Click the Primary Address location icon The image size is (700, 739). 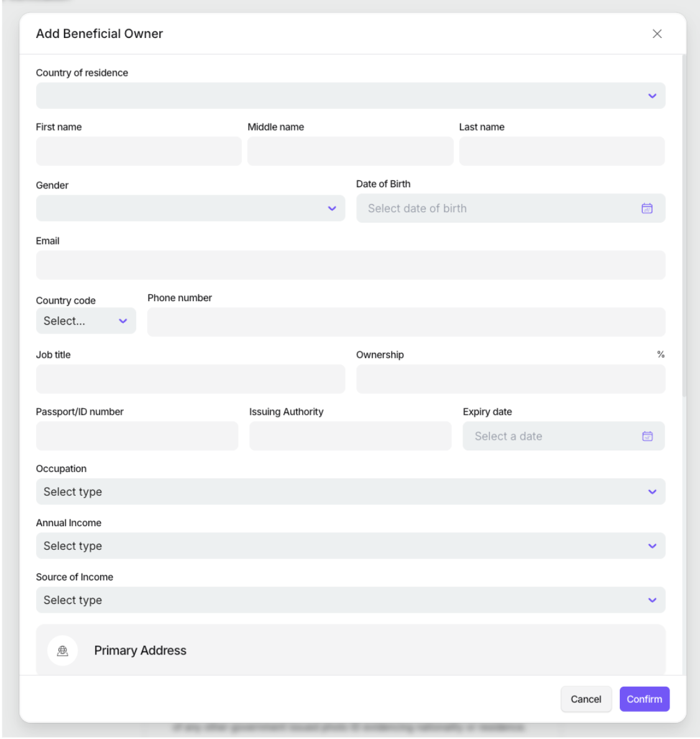pyautogui.click(x=63, y=651)
